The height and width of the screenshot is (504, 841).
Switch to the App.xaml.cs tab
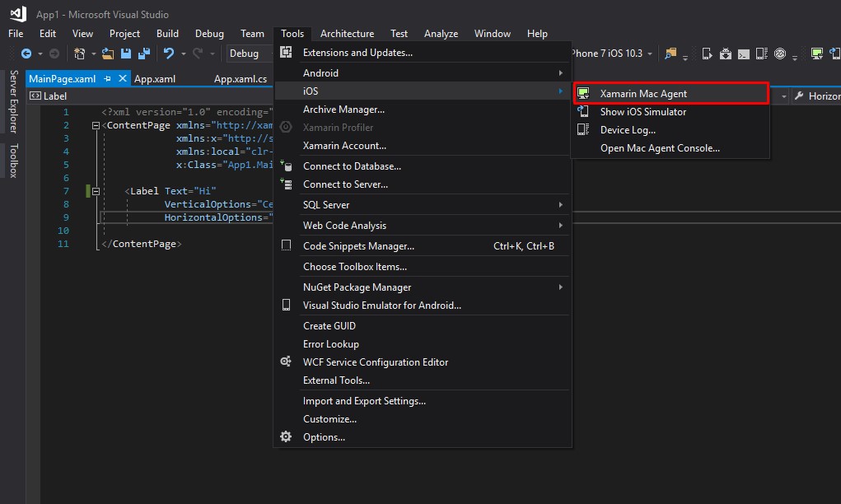click(241, 79)
